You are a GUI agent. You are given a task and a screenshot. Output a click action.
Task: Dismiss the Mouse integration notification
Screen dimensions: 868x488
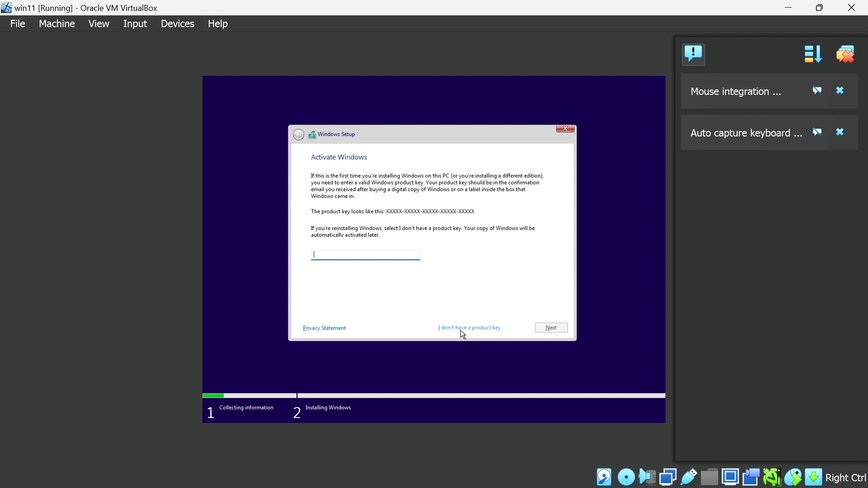[x=840, y=91]
